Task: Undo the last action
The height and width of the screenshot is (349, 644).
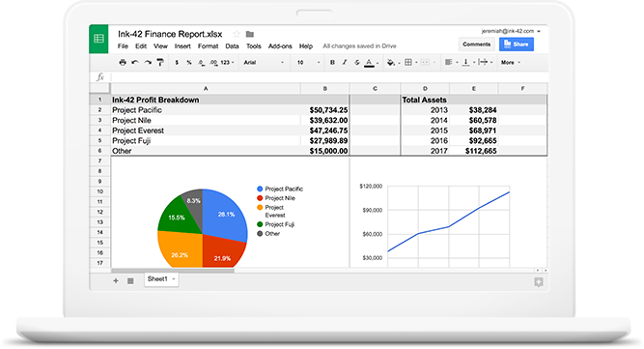Action: tap(135, 63)
